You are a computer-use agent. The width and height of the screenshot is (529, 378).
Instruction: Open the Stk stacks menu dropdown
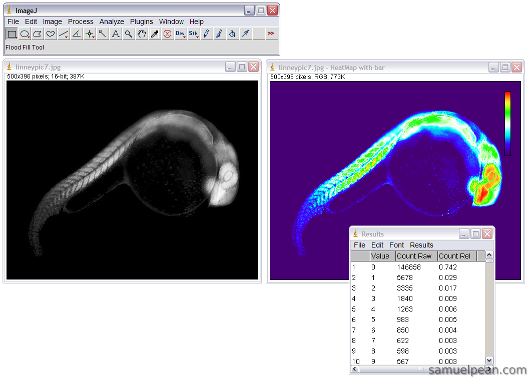coord(193,34)
